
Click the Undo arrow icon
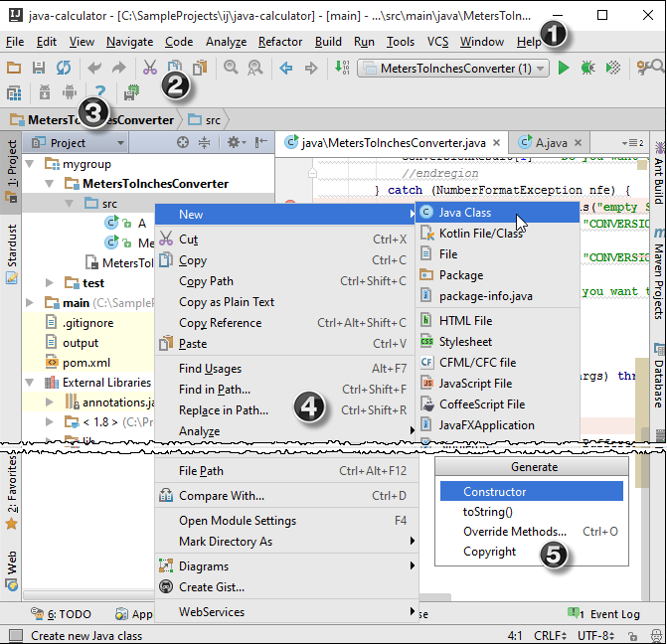[x=94, y=69]
